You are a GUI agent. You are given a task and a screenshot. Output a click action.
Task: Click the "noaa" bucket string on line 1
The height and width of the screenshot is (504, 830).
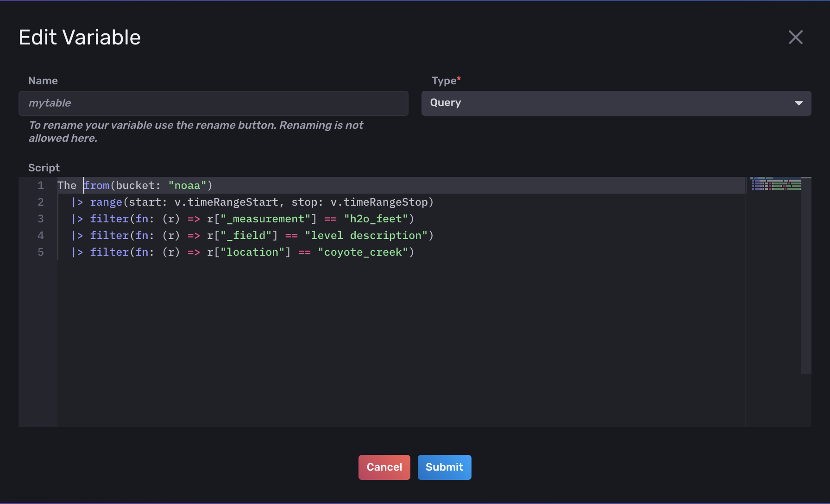pyautogui.click(x=188, y=185)
